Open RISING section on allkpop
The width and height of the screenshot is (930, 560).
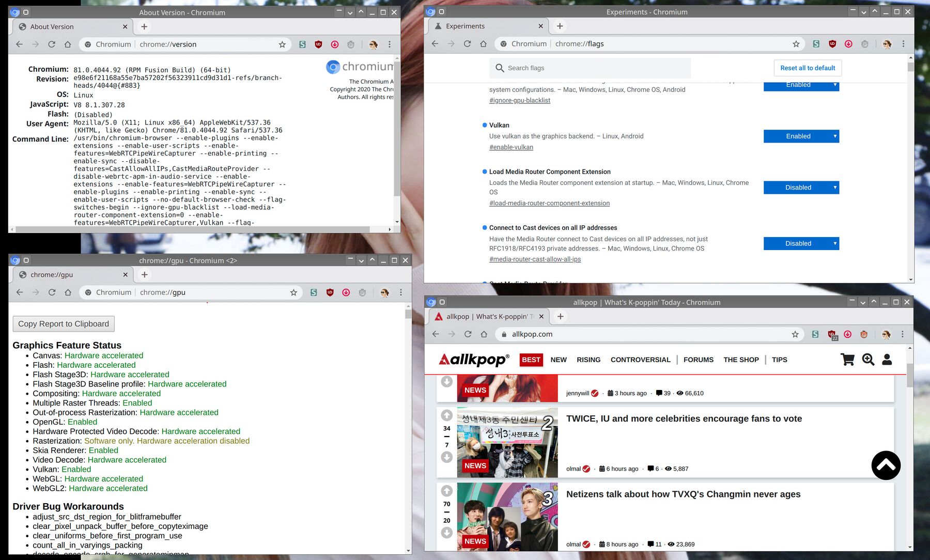tap(588, 360)
